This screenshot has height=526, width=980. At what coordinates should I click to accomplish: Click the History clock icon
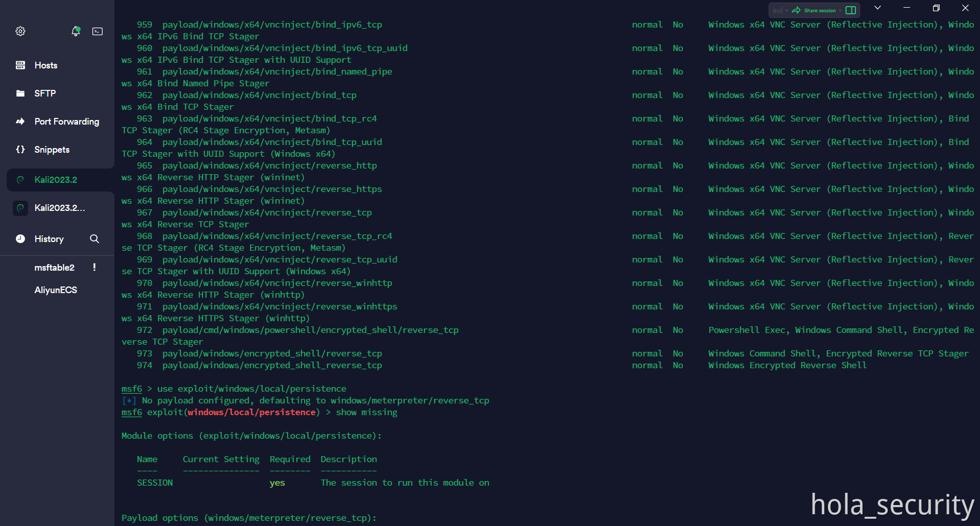(20, 239)
